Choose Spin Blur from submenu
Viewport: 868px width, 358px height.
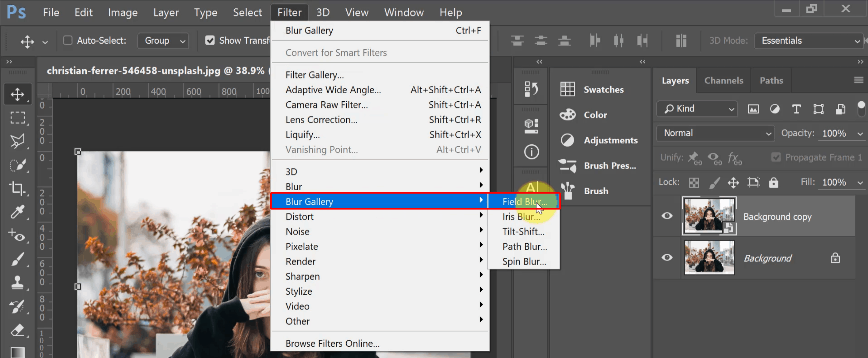point(524,261)
